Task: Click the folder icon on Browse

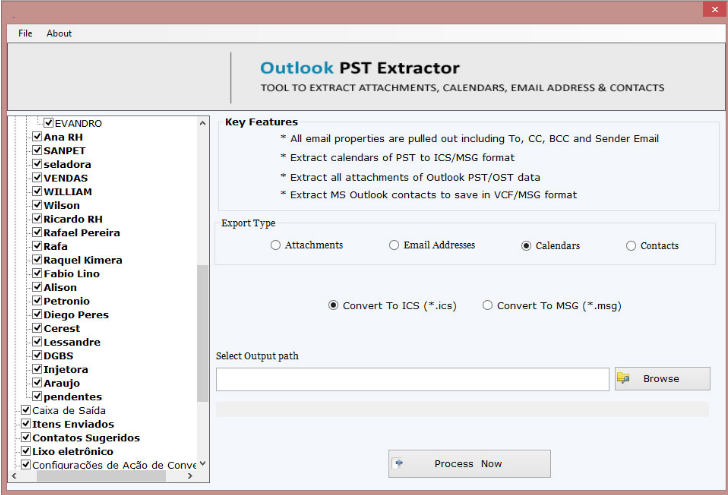Action: pyautogui.click(x=624, y=378)
